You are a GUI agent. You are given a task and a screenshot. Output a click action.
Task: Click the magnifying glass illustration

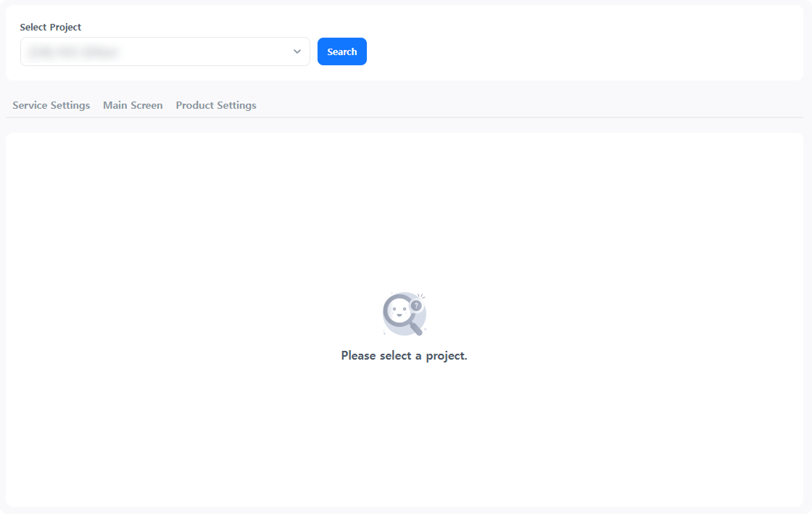(404, 314)
